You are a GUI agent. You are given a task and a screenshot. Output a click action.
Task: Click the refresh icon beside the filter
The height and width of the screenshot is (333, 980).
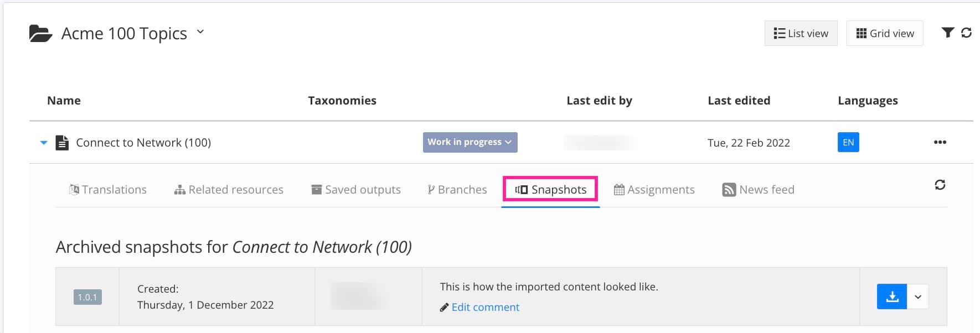(967, 33)
